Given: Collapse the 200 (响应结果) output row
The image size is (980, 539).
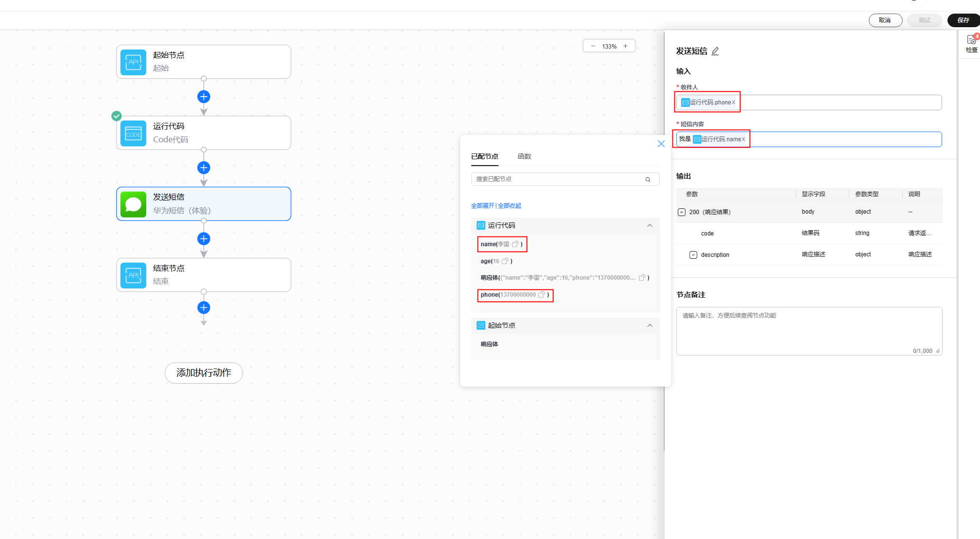Looking at the screenshot, I should pyautogui.click(x=682, y=212).
